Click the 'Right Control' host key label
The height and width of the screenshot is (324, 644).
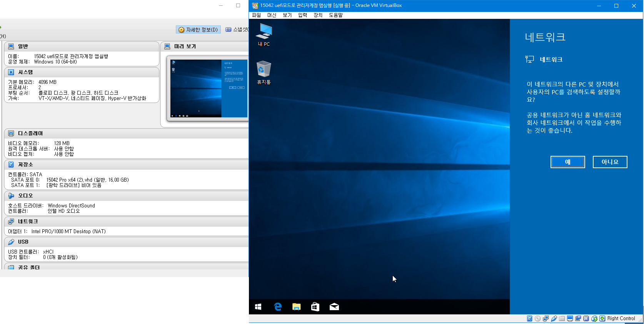(x=621, y=319)
